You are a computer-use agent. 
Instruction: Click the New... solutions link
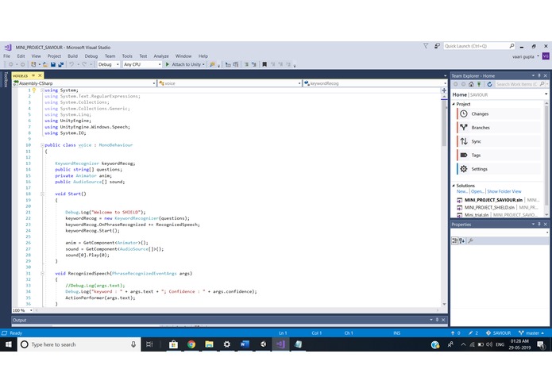[x=462, y=191]
